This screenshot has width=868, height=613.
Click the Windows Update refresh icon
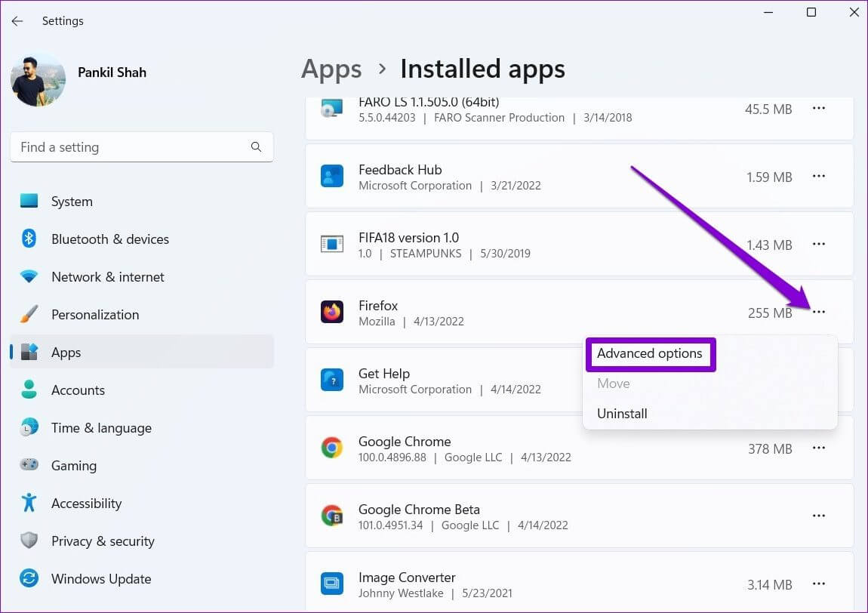click(29, 578)
